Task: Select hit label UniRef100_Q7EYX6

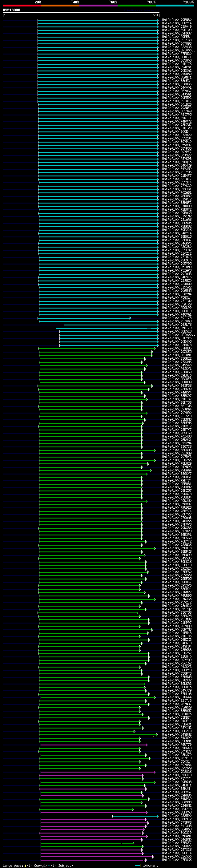Action: point(177,338)
